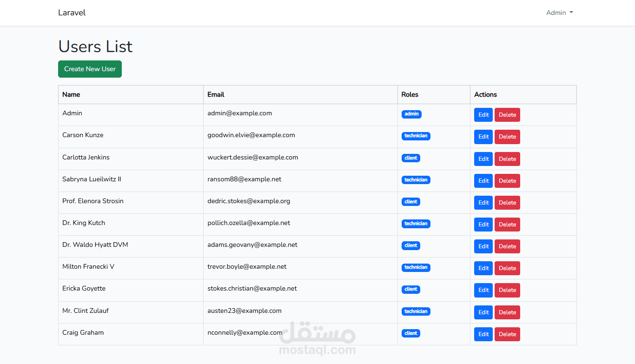Edit the user Sabryna Lueilwitz II
Image resolution: width=635 pixels, height=364 pixels.
pyautogui.click(x=483, y=181)
